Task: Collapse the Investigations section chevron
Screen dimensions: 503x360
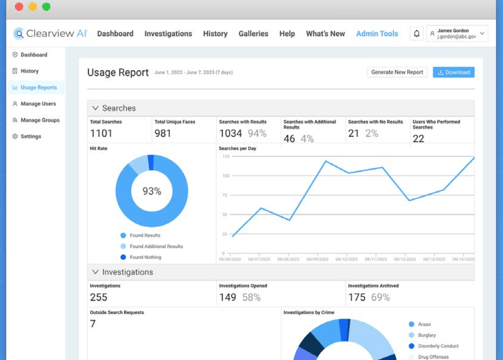Action: click(x=95, y=272)
